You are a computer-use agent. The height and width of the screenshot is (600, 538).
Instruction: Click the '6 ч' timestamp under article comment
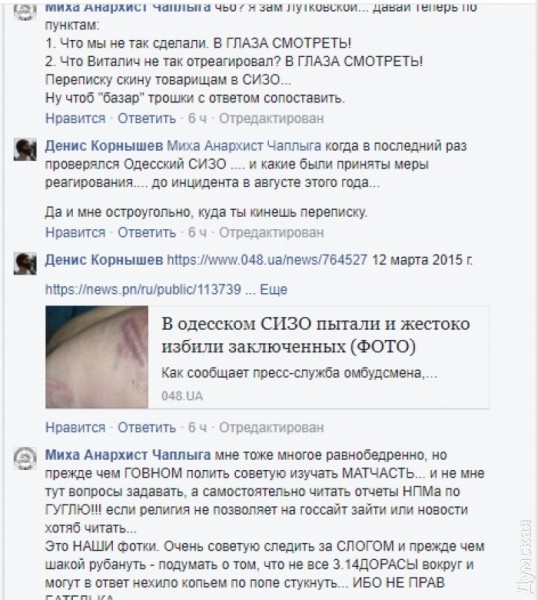pyautogui.click(x=197, y=427)
